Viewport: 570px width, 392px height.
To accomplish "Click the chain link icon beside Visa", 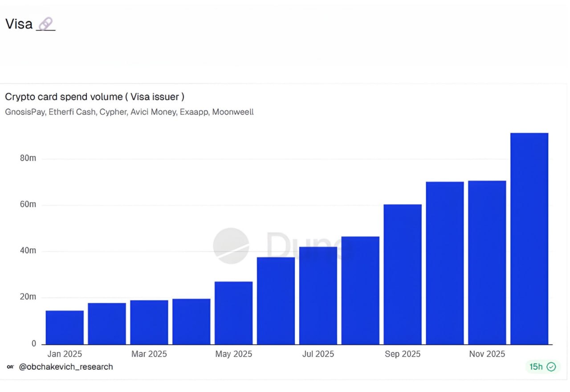I will click(x=45, y=24).
